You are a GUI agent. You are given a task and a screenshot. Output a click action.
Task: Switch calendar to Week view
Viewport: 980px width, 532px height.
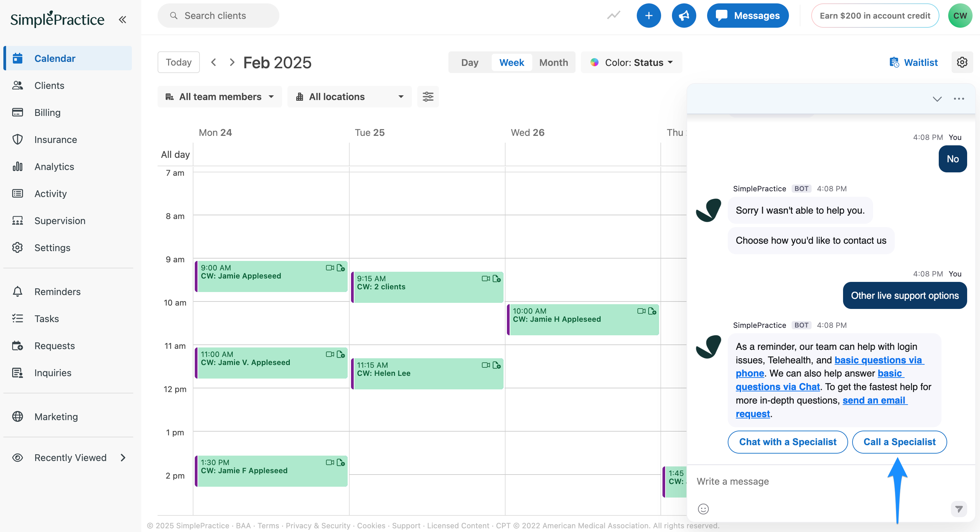(511, 63)
